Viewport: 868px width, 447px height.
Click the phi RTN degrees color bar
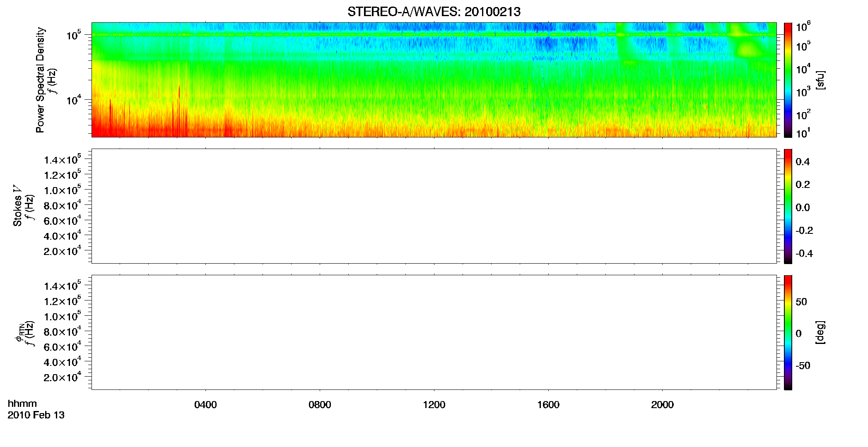788,332
